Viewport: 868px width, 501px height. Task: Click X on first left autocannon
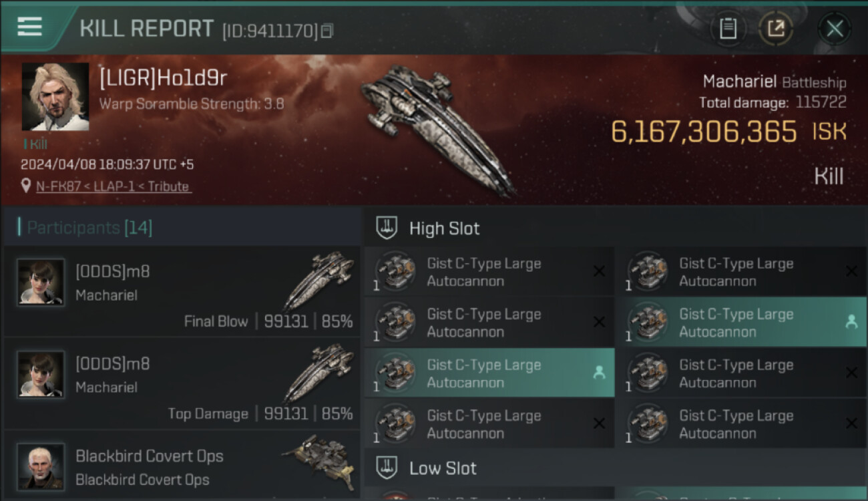click(x=599, y=271)
